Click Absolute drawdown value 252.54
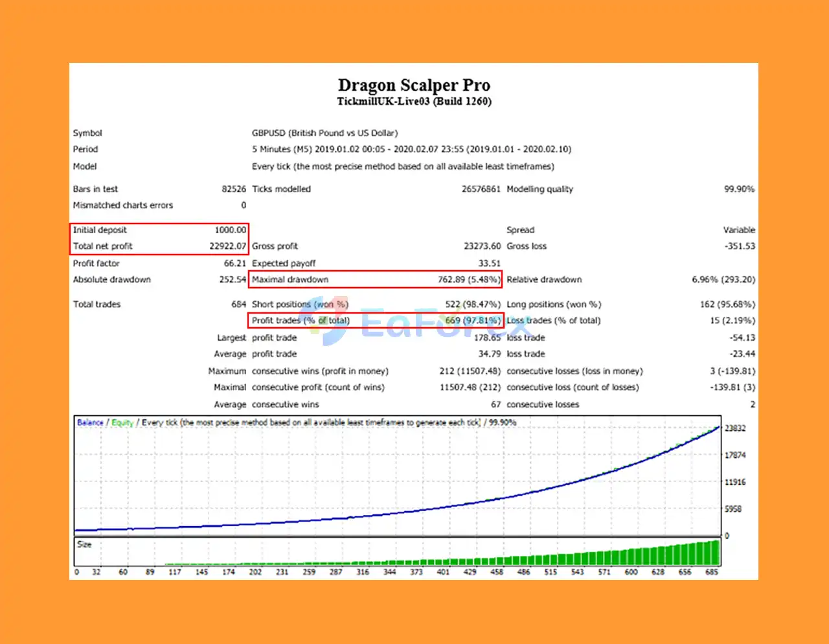 [233, 280]
